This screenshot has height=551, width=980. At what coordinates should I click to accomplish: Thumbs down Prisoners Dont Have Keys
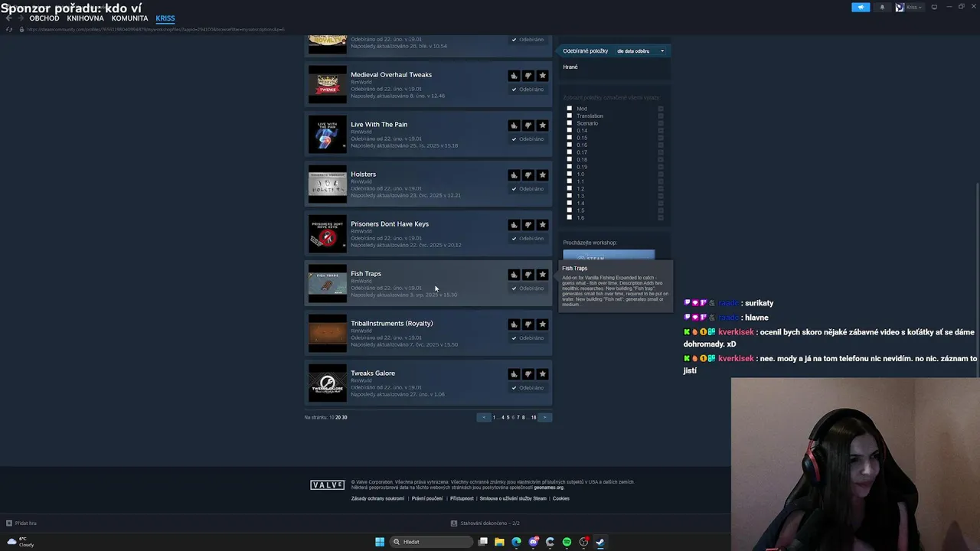[528, 225]
